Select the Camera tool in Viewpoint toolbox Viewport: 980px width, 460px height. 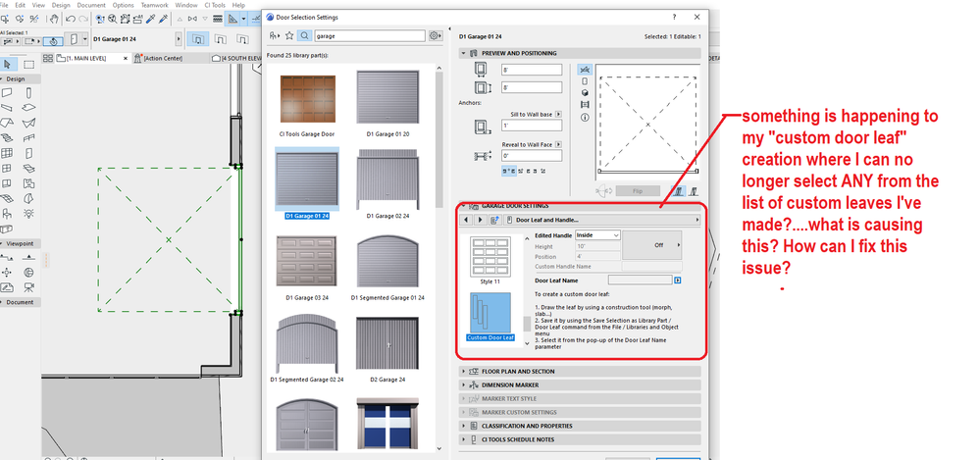(x=28, y=287)
